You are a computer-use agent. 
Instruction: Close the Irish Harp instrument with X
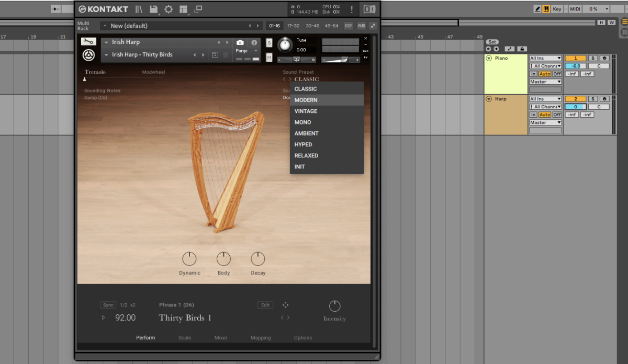(x=365, y=38)
